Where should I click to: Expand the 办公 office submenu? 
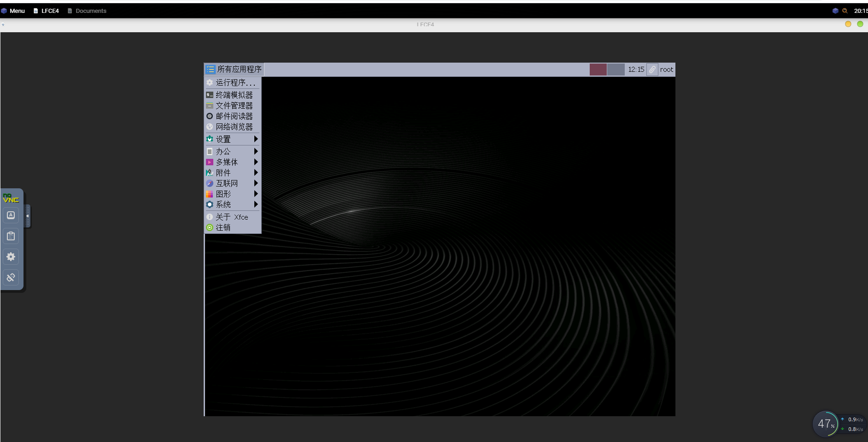tap(233, 151)
